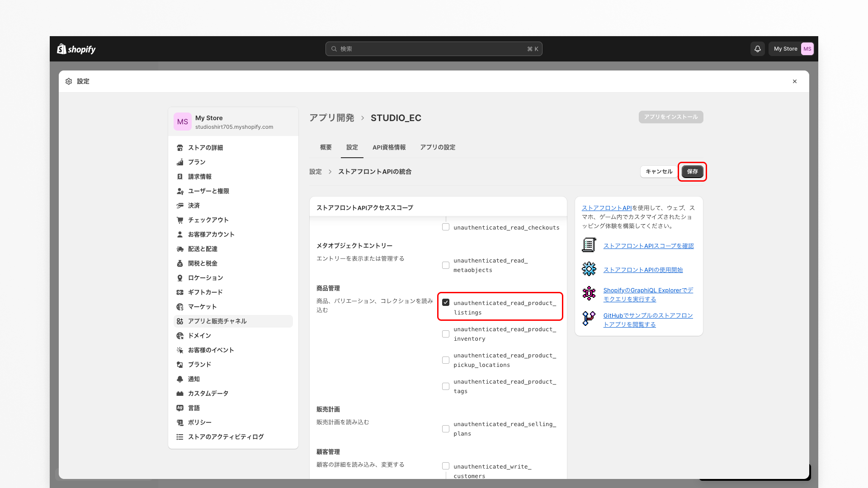Click the ストアの詳細 store icon
This screenshot has width=868, height=488.
pos(180,148)
